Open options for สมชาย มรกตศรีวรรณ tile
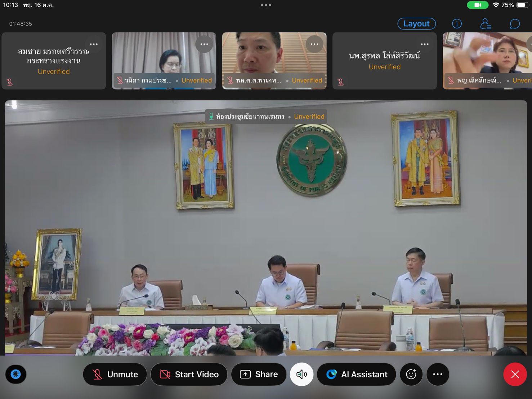Screen dimensions: 532x399 point(94,44)
